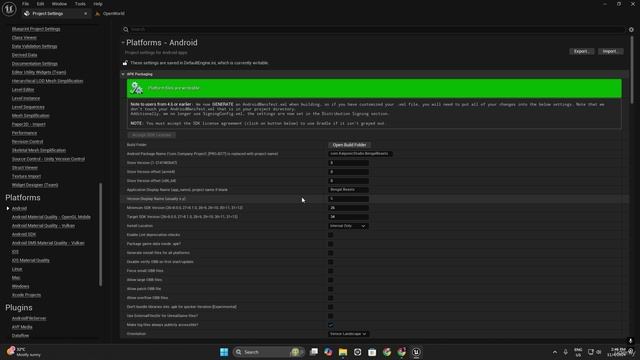Click the weather widget on the taskbar
The height and width of the screenshot is (360, 640).
click(24, 352)
